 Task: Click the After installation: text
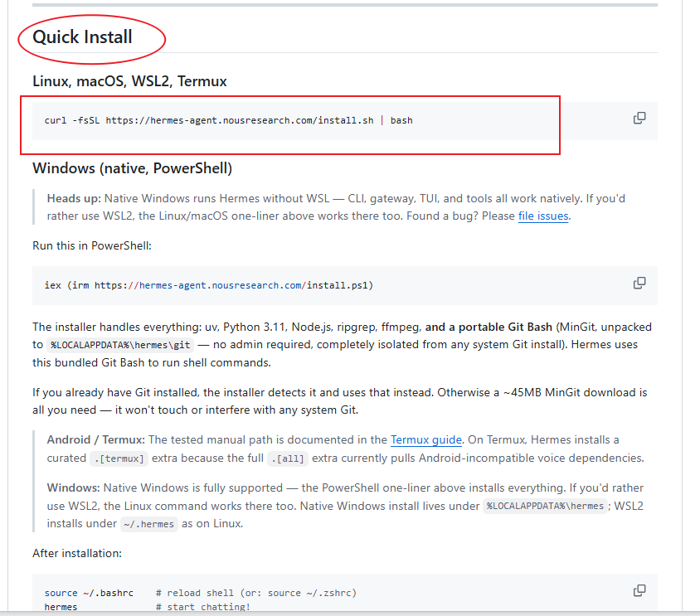[x=77, y=554]
